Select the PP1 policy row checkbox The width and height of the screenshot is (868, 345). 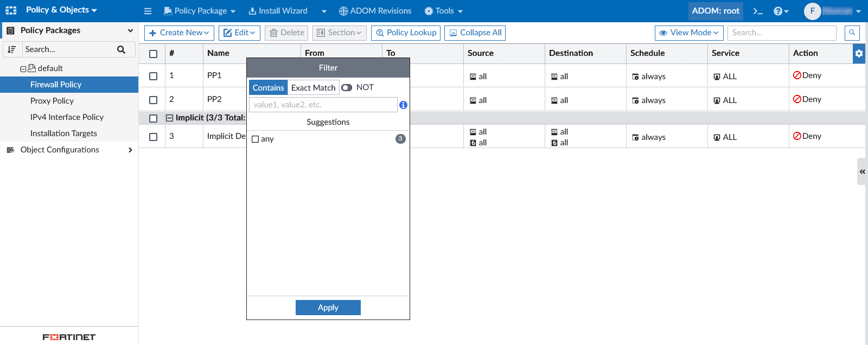coord(154,76)
